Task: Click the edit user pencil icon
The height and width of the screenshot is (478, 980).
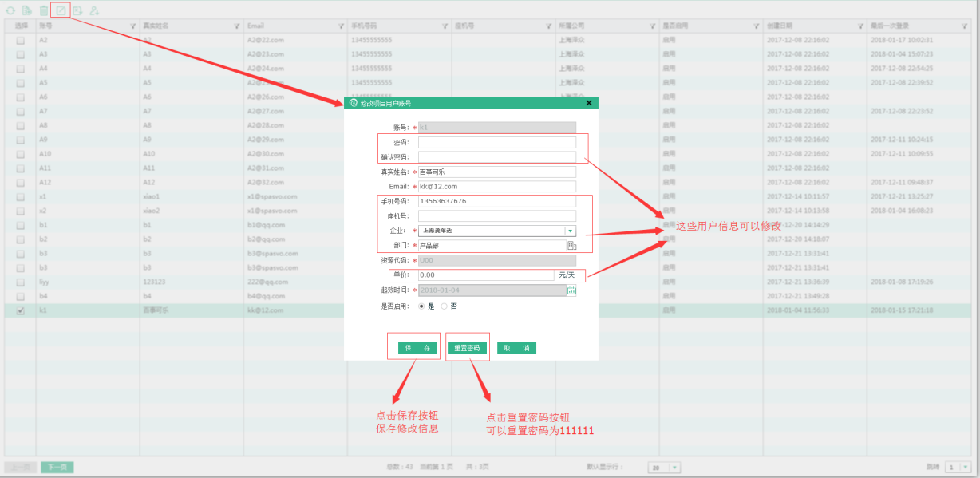Action: (61, 10)
